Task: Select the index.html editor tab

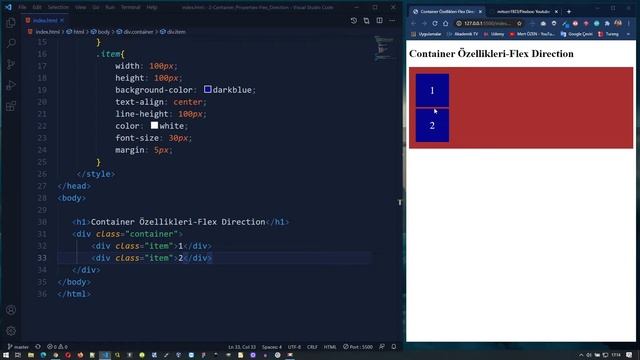Action: tap(44, 20)
